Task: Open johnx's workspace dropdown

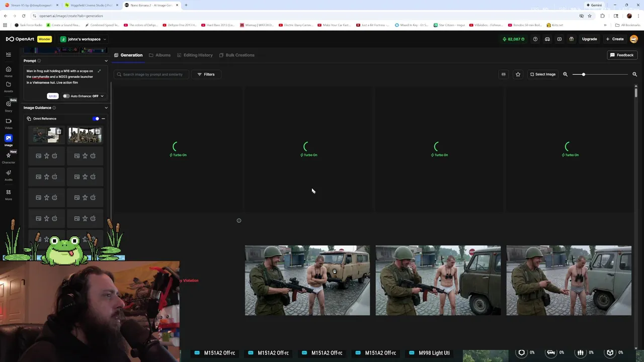Action: [x=84, y=39]
